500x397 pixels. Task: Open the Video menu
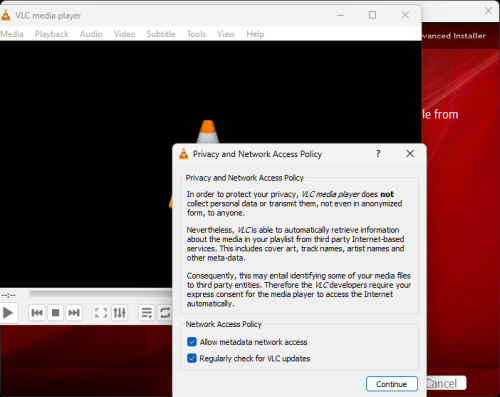(124, 34)
